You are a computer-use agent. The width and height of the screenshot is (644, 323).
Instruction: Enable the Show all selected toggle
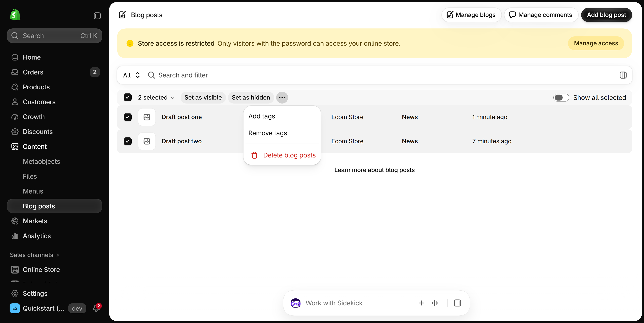click(561, 98)
